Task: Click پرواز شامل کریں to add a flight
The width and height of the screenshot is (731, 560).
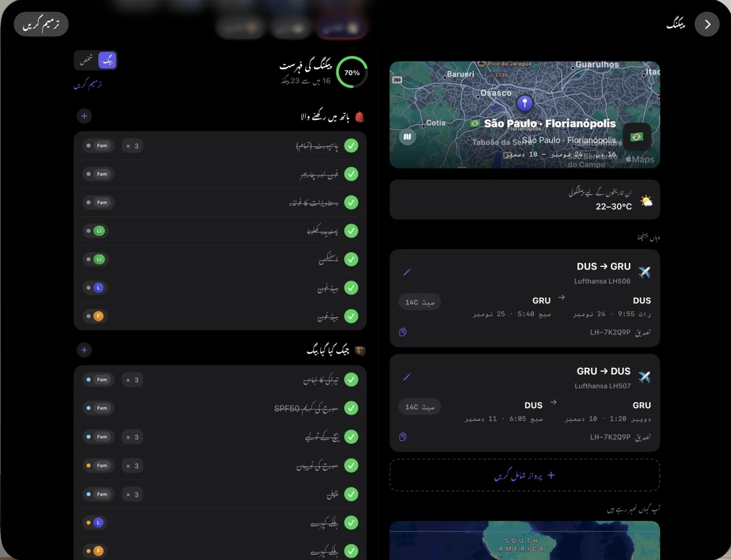Action: tap(524, 475)
